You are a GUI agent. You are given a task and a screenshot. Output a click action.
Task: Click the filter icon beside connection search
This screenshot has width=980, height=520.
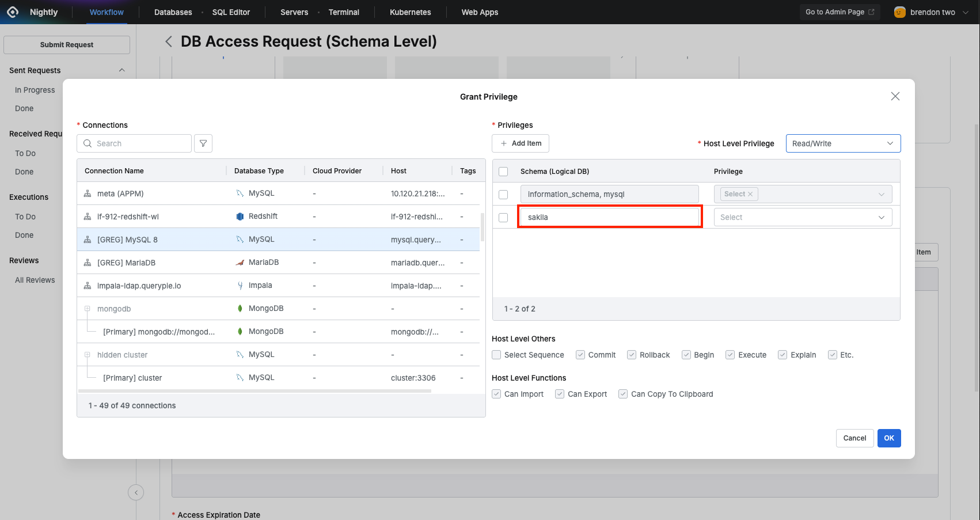tap(203, 143)
